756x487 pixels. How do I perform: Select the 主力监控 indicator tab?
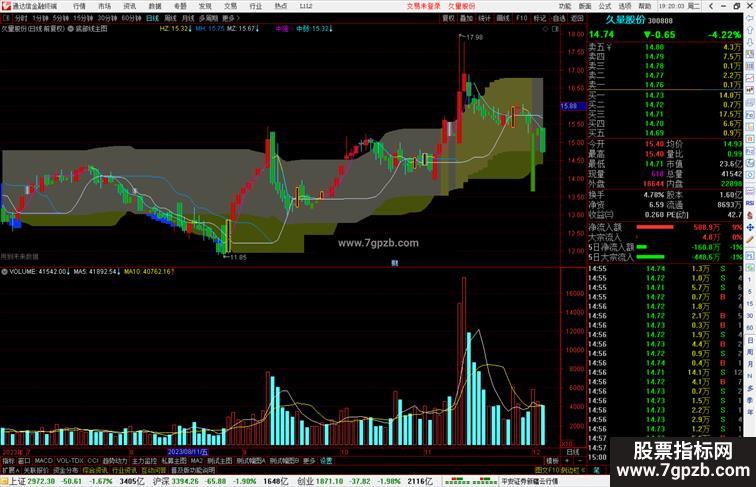pos(144,461)
